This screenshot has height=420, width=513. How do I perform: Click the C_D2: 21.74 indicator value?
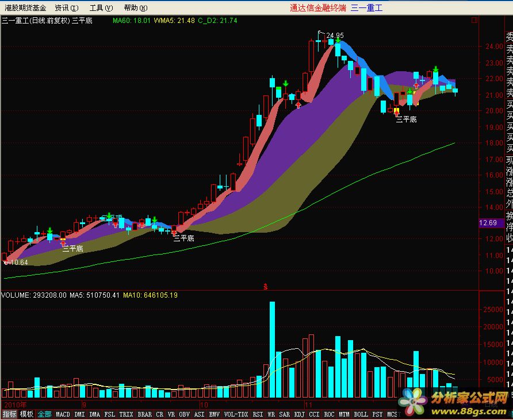tap(217, 21)
